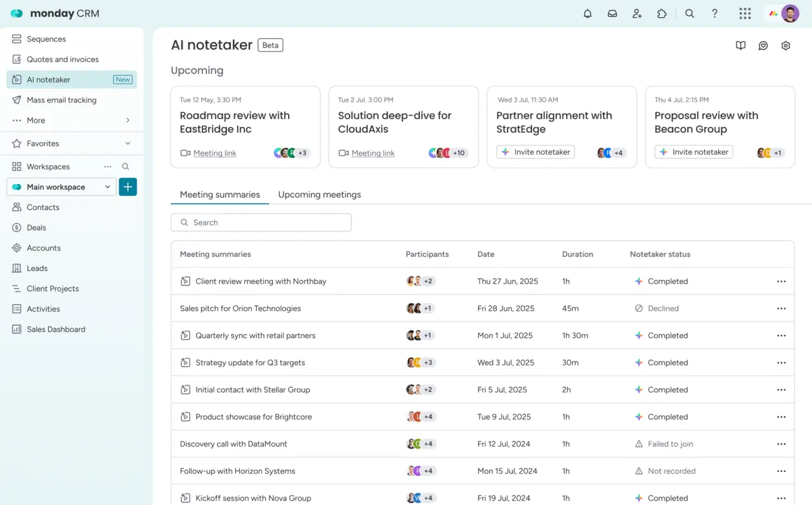Open row menu for Northbay client review
This screenshot has height=505, width=812.
[x=782, y=281]
